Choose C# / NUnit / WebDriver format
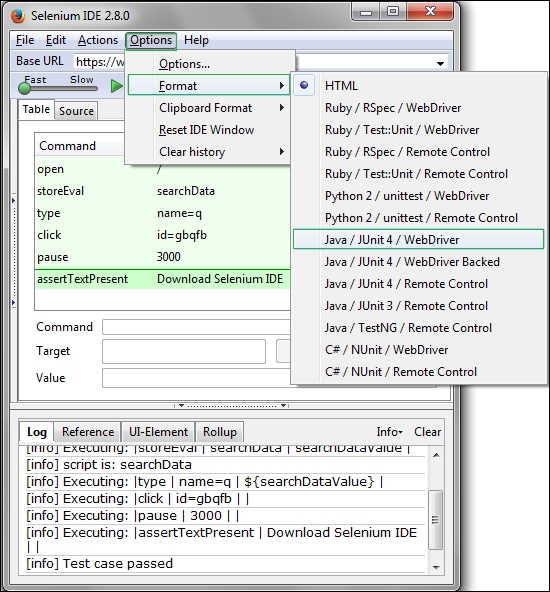Screen dimensions: 550x592 (x=419, y=350)
